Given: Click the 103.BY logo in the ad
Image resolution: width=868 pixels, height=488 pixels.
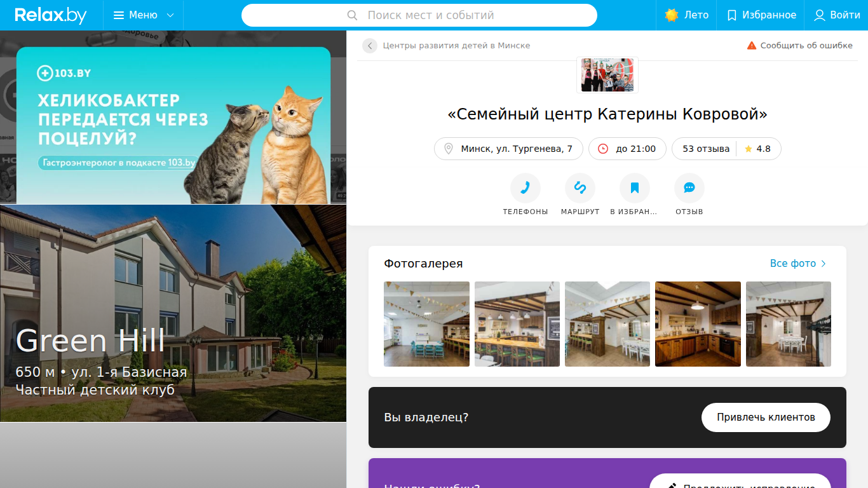Looking at the screenshot, I should [64, 73].
